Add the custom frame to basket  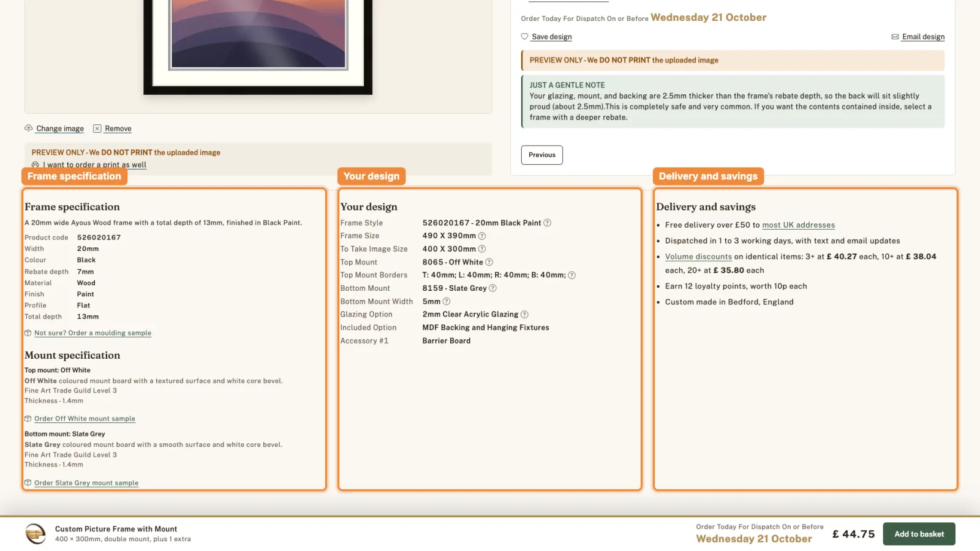pos(919,534)
